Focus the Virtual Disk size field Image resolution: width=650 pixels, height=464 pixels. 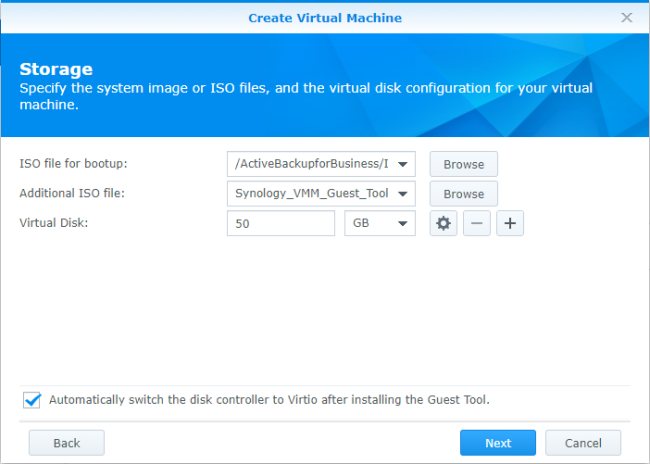pyautogui.click(x=281, y=223)
